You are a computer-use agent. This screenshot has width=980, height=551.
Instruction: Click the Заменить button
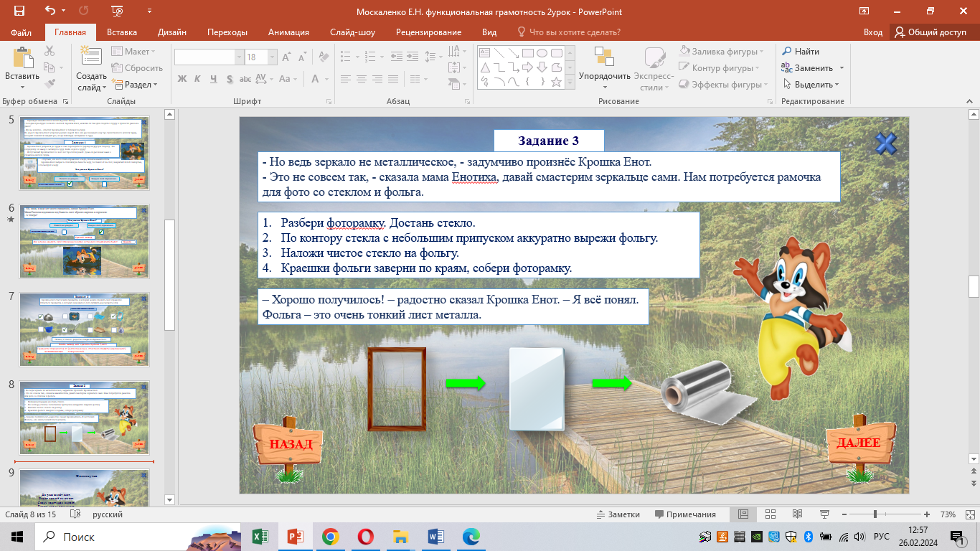coord(807,68)
